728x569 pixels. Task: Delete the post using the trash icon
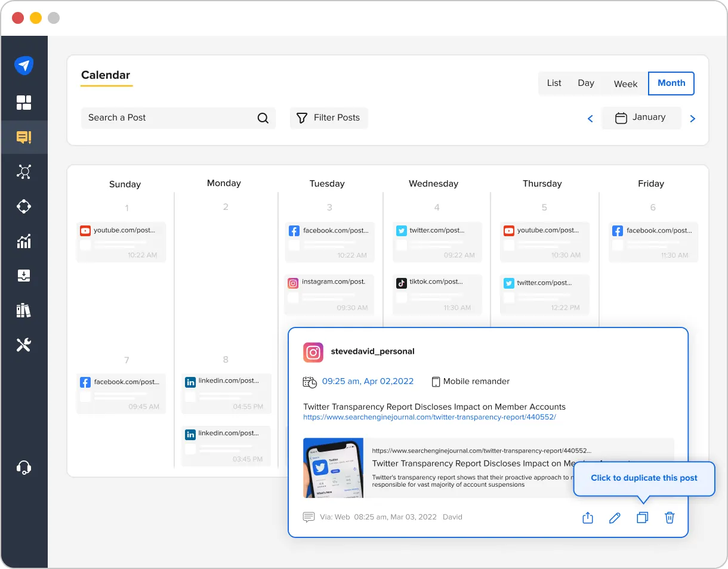point(670,518)
